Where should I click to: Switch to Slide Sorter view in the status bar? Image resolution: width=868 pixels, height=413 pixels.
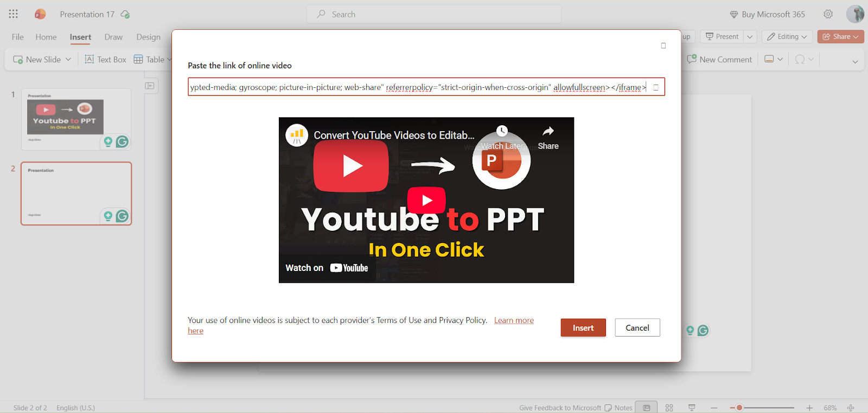[x=669, y=408]
